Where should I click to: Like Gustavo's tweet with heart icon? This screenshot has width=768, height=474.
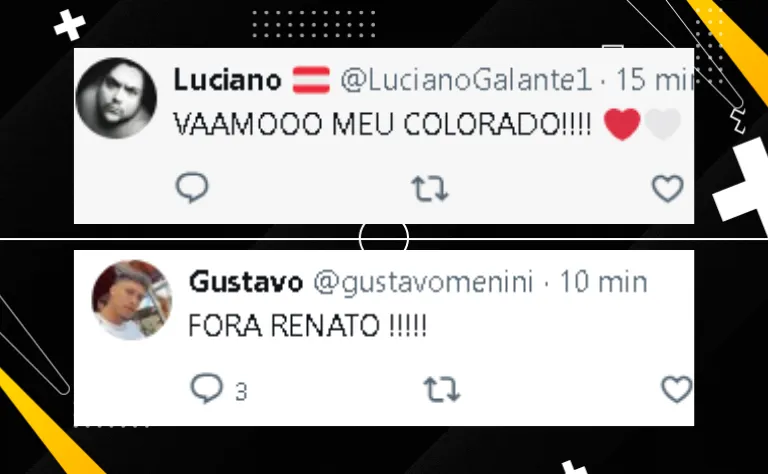point(677,389)
